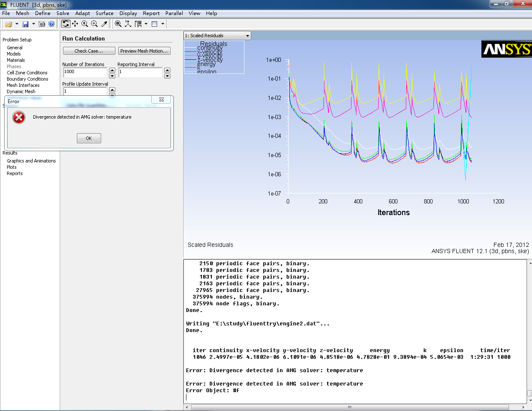Select the probe eyedropper tool
This screenshot has height=411, width=532.
click(x=104, y=24)
